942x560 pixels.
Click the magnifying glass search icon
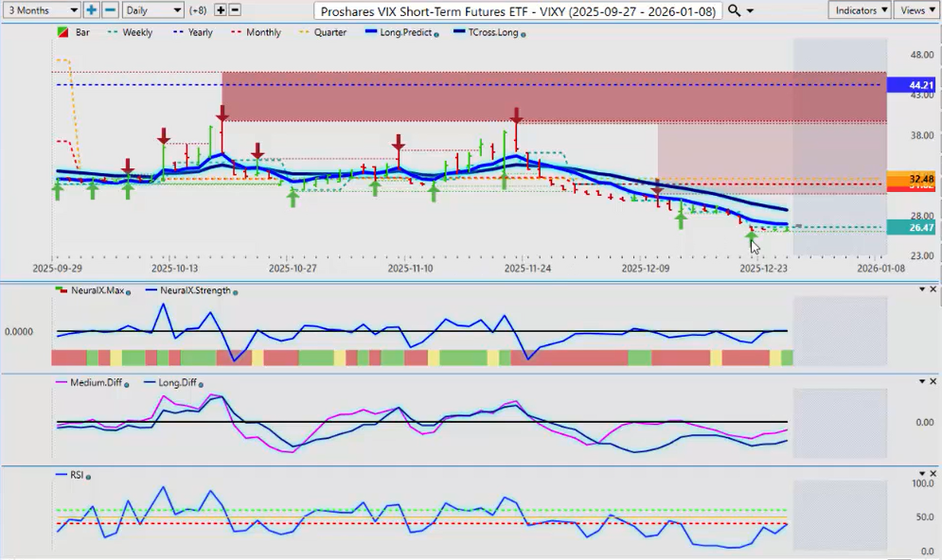click(735, 10)
